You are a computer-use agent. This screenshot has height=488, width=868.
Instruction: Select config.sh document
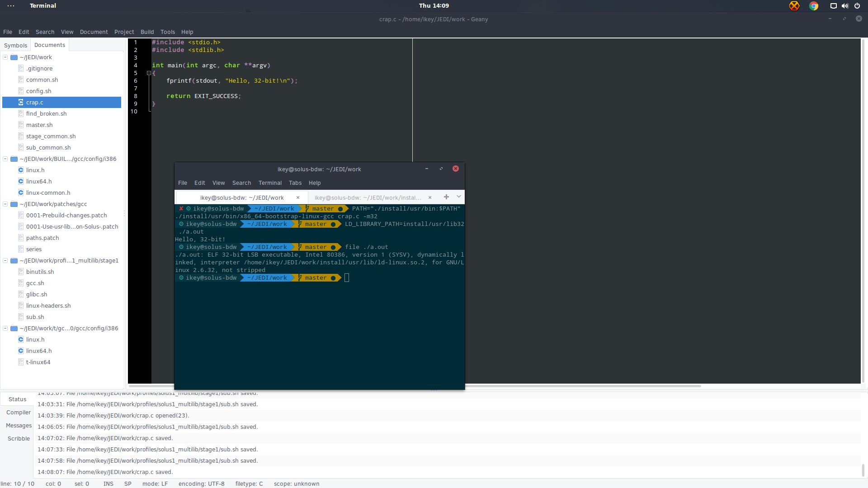point(38,91)
